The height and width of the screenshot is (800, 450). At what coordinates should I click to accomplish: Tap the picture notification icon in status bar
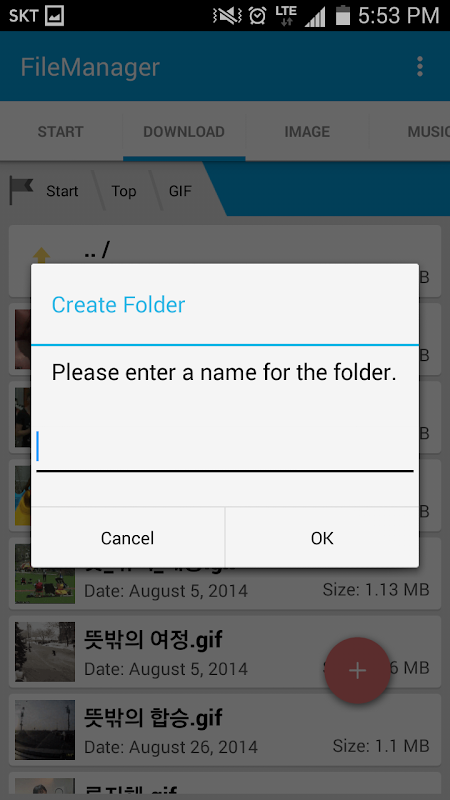pos(55,16)
